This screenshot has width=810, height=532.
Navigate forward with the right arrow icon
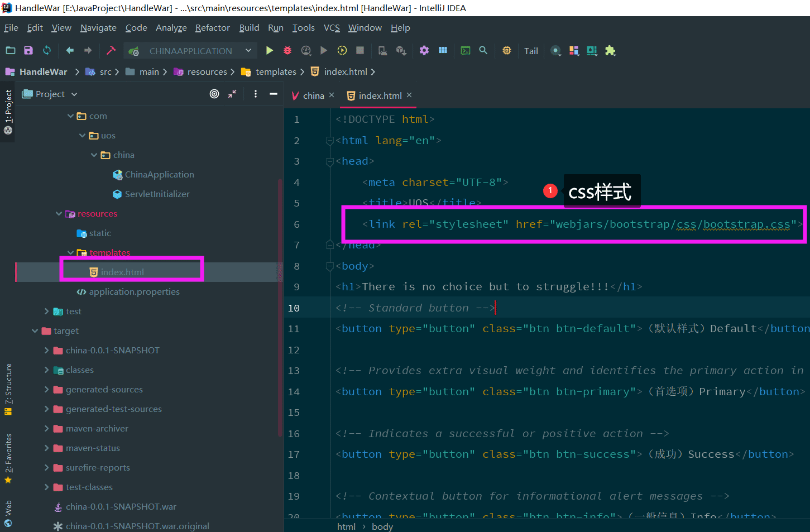click(x=88, y=50)
